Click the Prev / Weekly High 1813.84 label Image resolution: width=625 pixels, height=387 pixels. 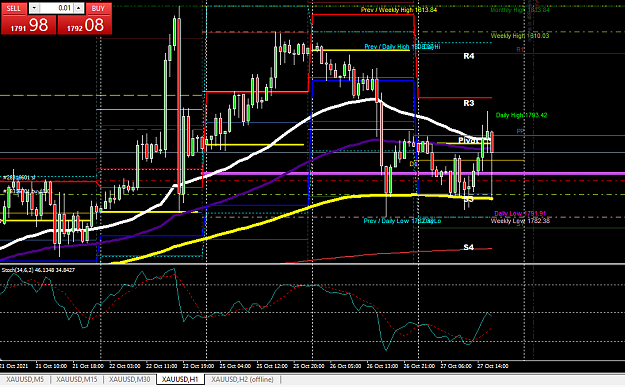(x=399, y=10)
